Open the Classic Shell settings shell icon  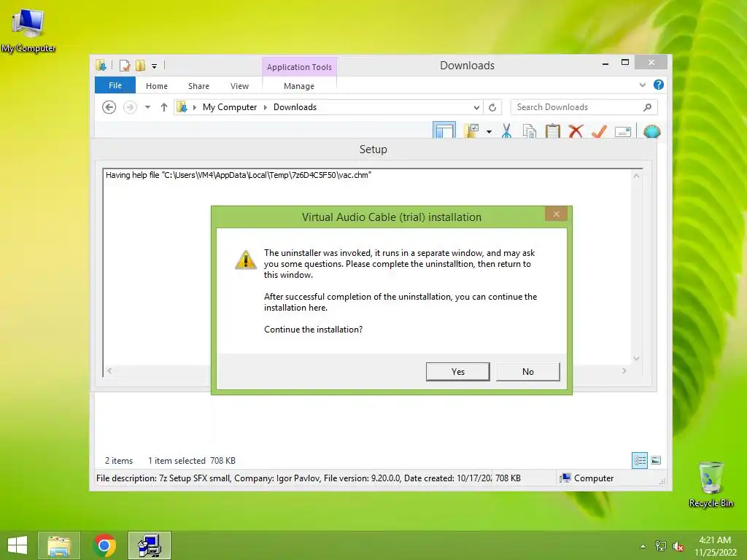651,131
